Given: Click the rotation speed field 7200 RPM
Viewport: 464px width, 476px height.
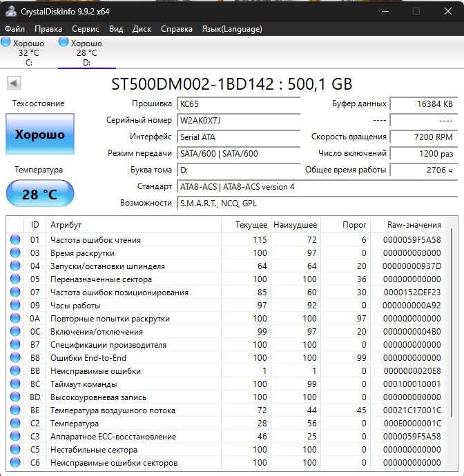Looking at the screenshot, I should coord(423,137).
